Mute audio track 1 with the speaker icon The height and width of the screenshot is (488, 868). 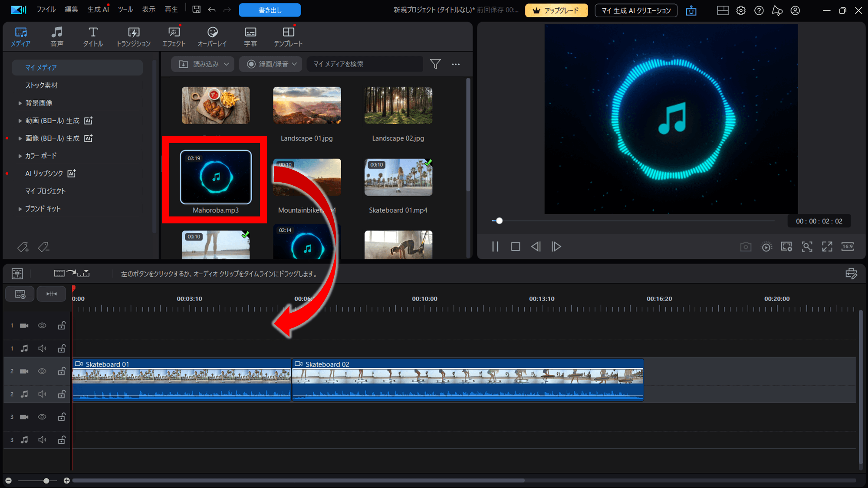point(42,348)
